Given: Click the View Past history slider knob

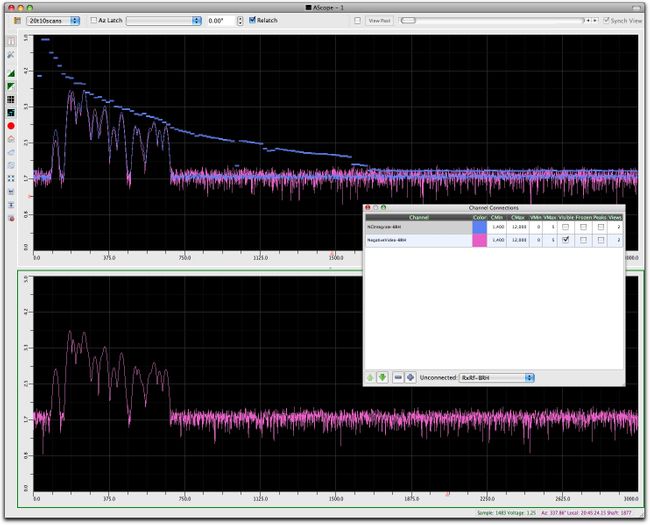Looking at the screenshot, I should tap(408, 20).
